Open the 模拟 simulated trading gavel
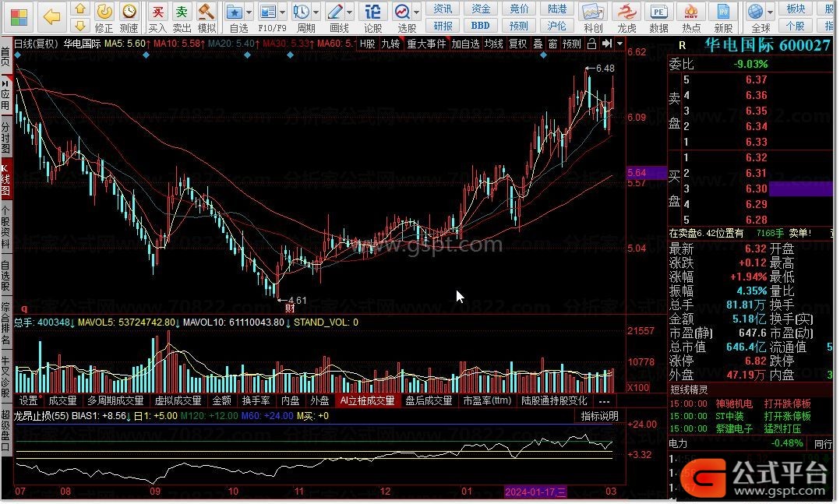Image resolution: width=840 pixels, height=504 pixels. (206, 17)
